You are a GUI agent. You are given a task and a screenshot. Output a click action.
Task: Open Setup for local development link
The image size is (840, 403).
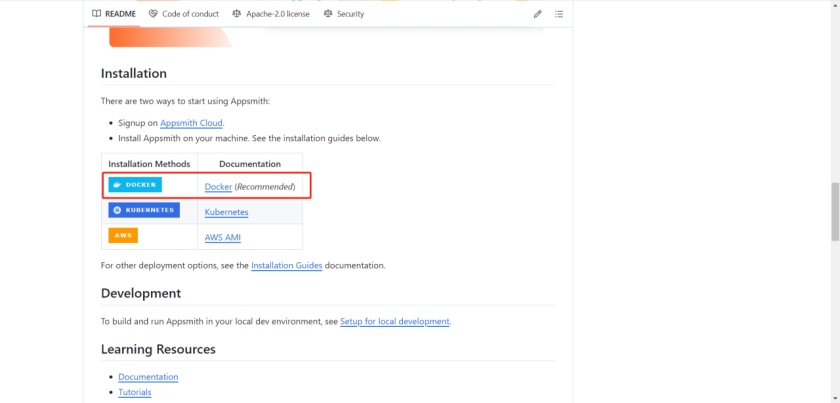[x=395, y=322]
